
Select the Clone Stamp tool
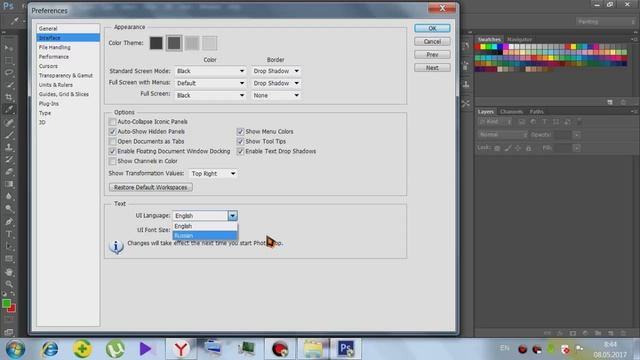coord(9,147)
